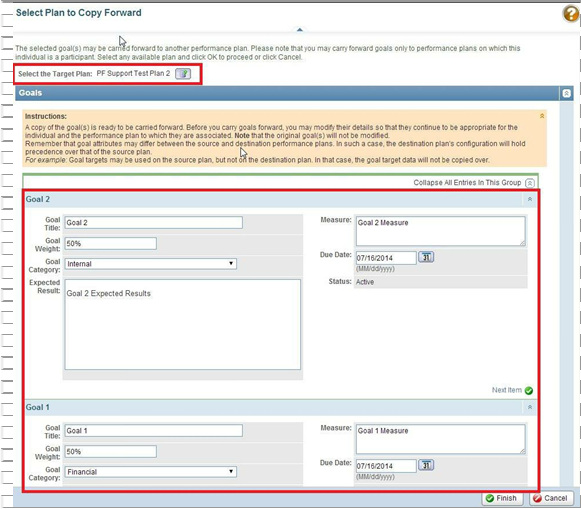Click the green Next Item checkmark
The height and width of the screenshot is (509, 581).
pos(529,390)
